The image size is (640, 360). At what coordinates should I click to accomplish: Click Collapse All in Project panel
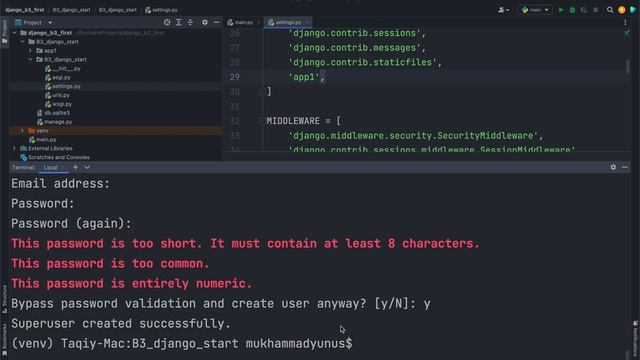(190, 22)
